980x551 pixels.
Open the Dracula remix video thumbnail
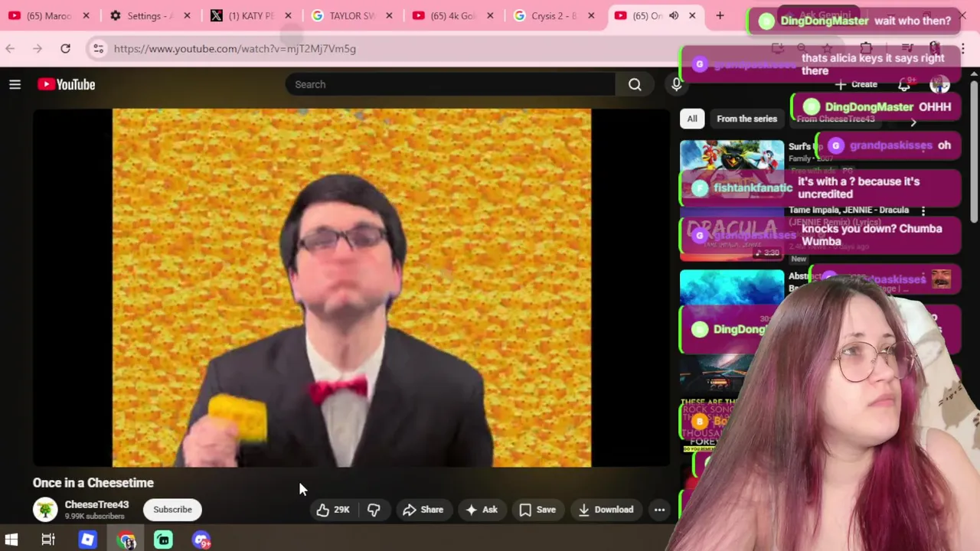pyautogui.click(x=732, y=234)
